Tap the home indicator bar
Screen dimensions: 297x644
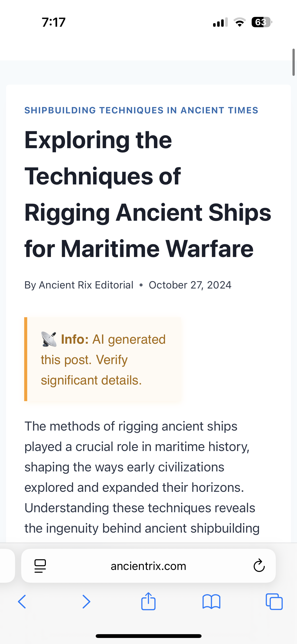tap(148, 636)
